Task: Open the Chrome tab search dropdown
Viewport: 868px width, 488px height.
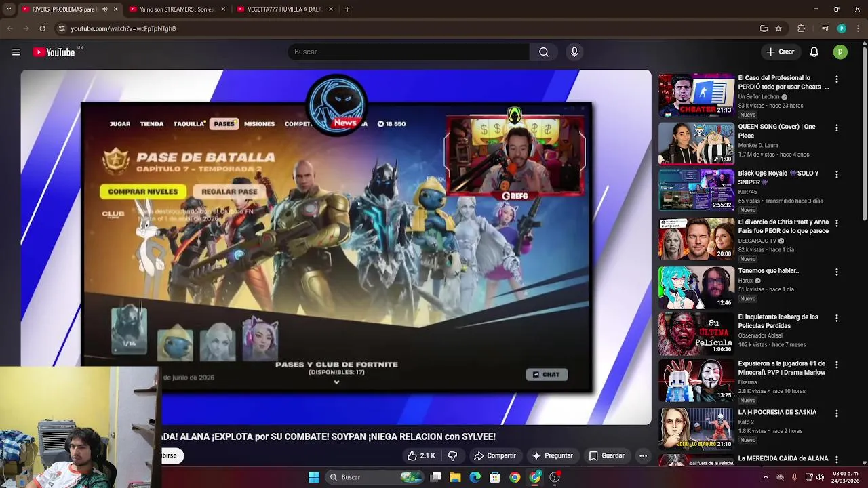Action: [x=9, y=9]
